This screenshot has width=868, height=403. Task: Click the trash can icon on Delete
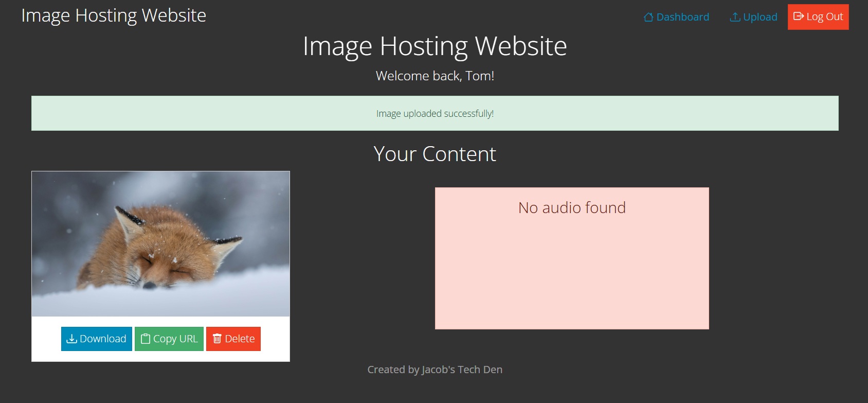click(217, 339)
